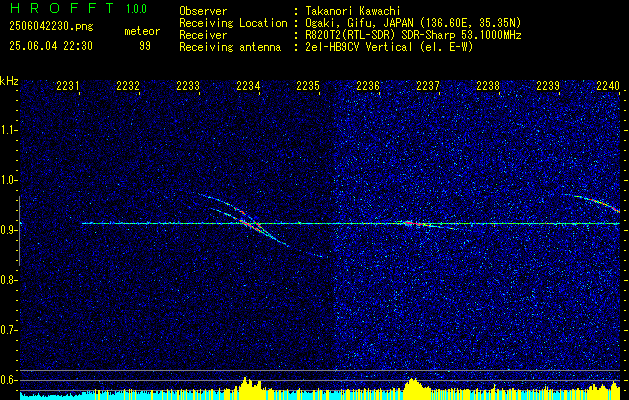Viewport: 629px width, 400px height.
Task: Click the meteor label
Action: tap(142, 31)
